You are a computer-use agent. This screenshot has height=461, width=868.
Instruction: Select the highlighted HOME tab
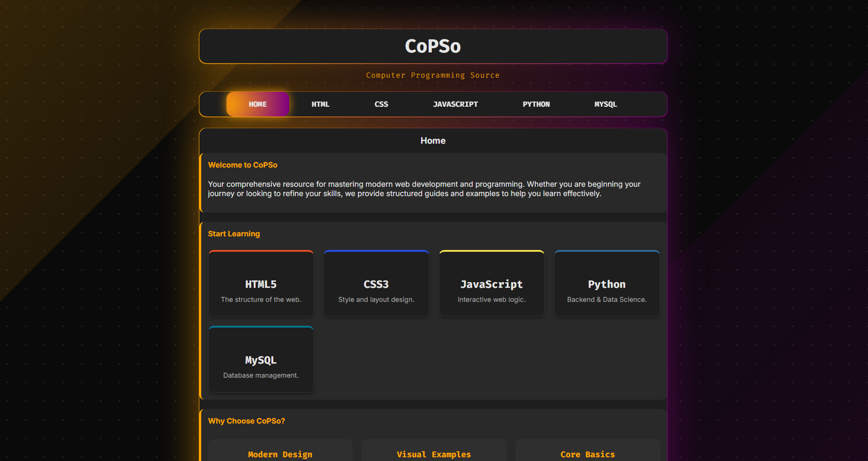(x=257, y=104)
